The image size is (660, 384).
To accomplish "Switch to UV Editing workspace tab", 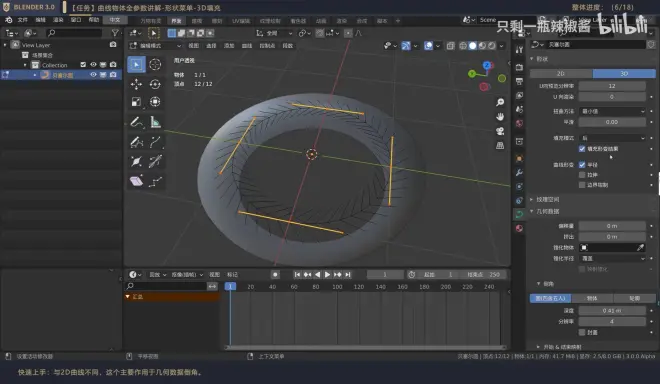I will 241,21.
